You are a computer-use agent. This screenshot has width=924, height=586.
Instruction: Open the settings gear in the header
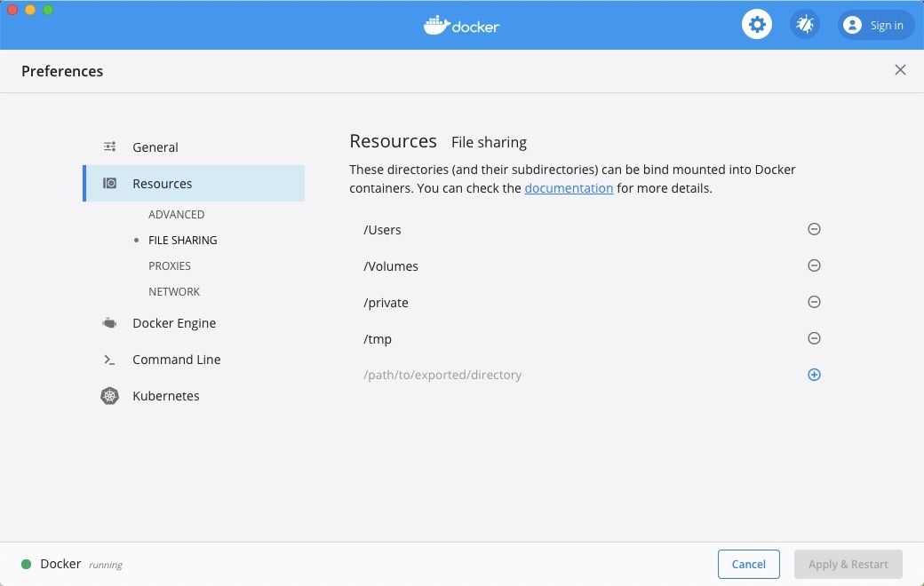(757, 25)
